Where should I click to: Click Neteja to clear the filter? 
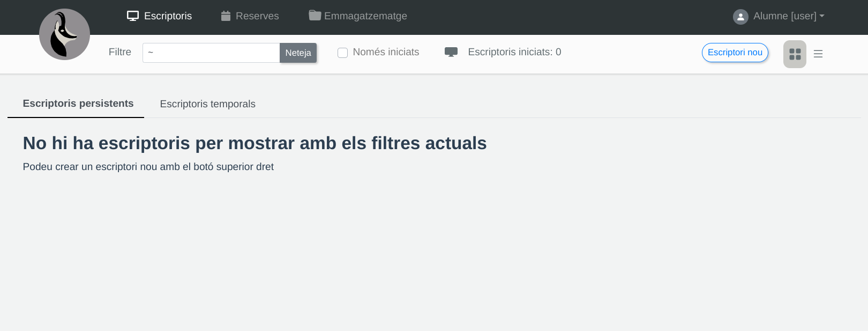[x=298, y=53]
